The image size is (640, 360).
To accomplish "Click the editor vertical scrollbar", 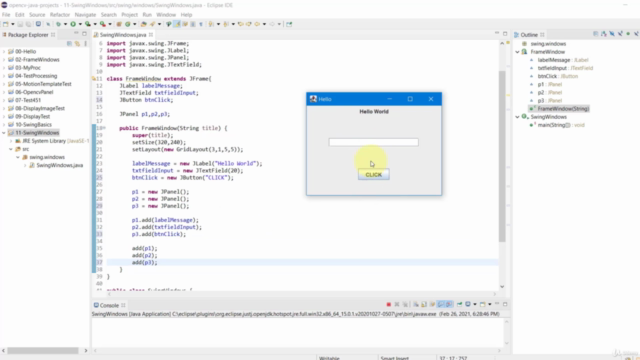I will 502,156.
